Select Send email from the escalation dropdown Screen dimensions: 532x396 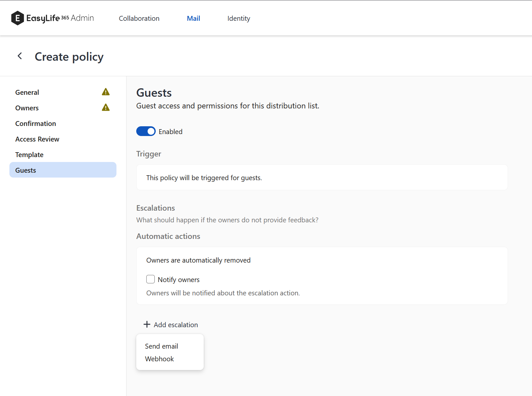pyautogui.click(x=161, y=346)
